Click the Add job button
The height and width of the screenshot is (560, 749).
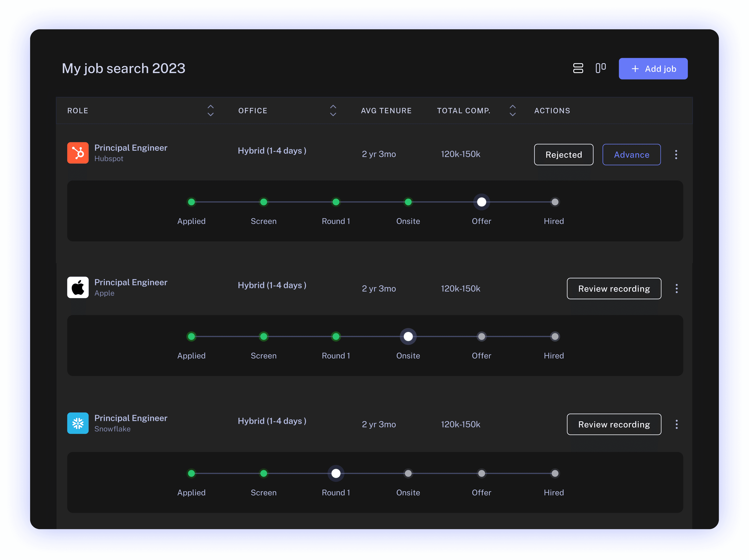point(653,69)
